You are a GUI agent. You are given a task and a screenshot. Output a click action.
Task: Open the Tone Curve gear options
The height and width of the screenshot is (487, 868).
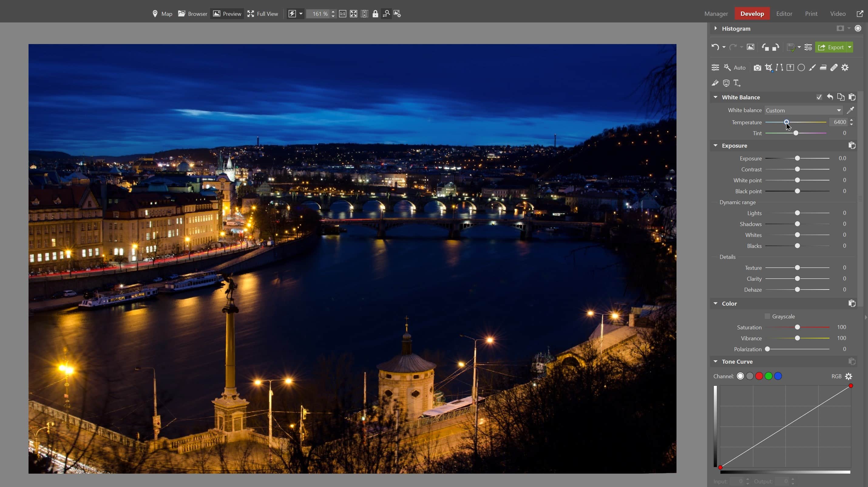point(849,376)
